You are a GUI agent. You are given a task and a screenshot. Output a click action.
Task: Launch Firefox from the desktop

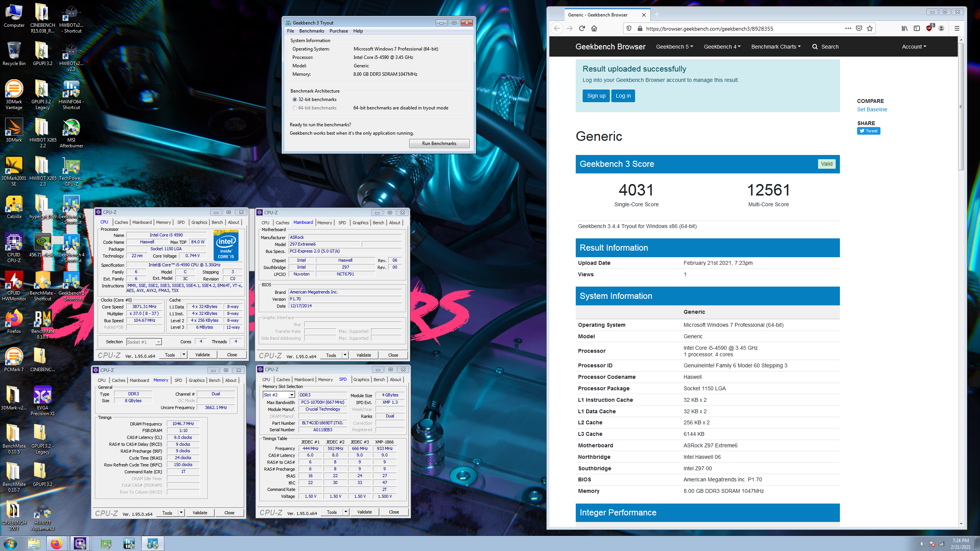click(14, 322)
